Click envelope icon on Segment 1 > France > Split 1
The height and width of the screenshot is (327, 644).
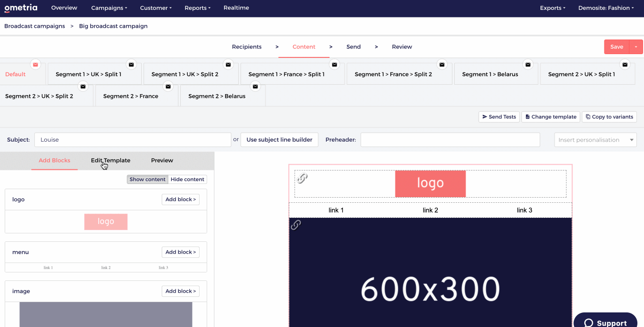[334, 64]
